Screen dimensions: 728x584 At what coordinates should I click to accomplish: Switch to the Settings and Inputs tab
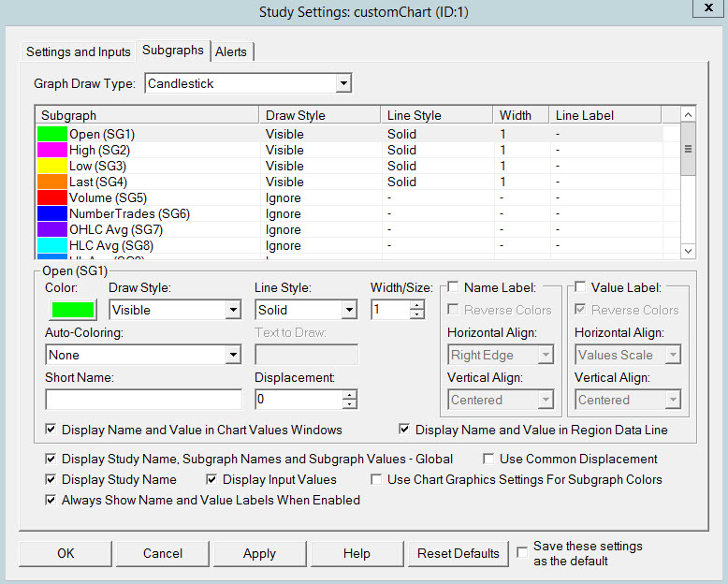(x=79, y=51)
